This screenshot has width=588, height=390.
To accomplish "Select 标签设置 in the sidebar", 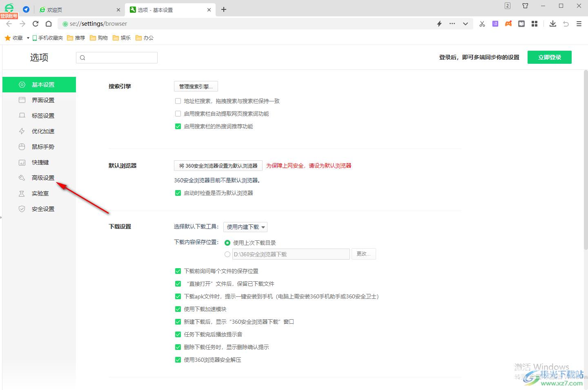I will [39, 116].
